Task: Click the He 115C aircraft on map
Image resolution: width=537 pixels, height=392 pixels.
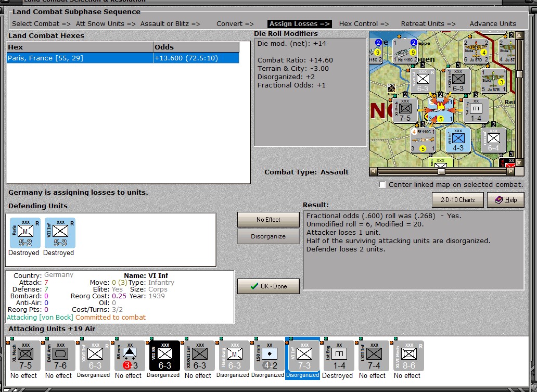Action: coord(405,51)
